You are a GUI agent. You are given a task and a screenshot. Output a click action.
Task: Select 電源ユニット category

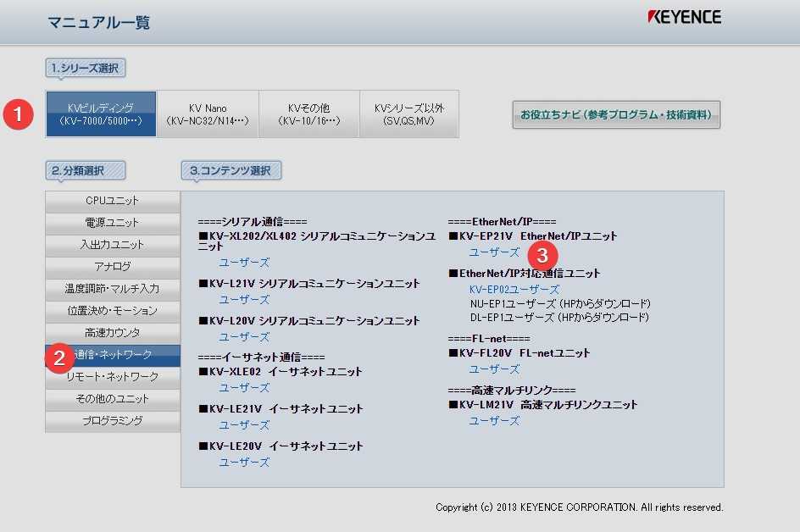[x=113, y=223]
